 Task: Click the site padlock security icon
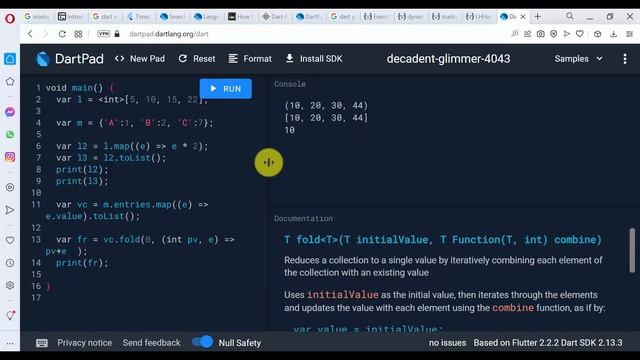click(117, 34)
